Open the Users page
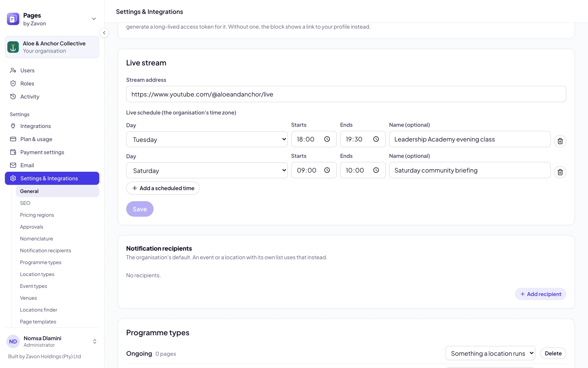 click(52, 70)
